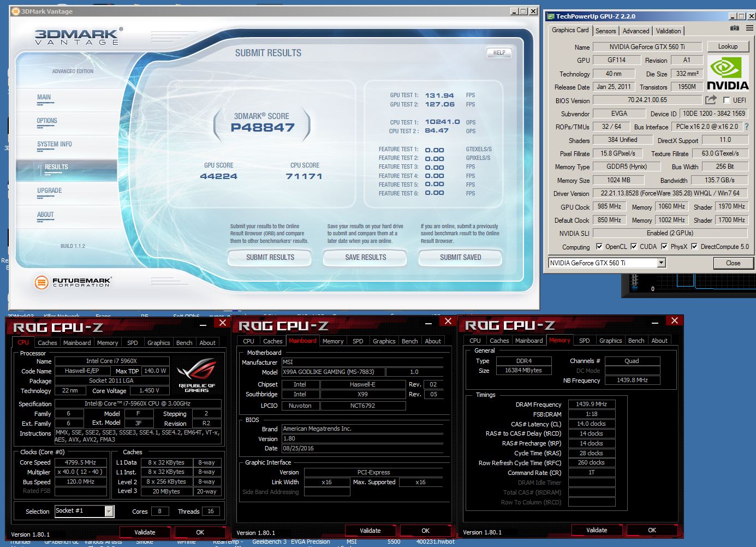Click the GPU name field GeForce GTX 560 Ti
The height and width of the screenshot is (547, 756).
point(647,47)
